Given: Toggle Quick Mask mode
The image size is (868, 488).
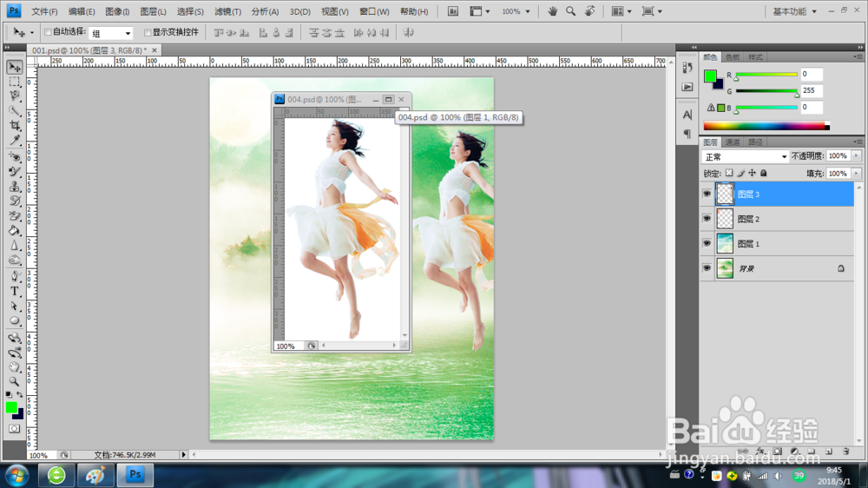Looking at the screenshot, I should coord(15,429).
